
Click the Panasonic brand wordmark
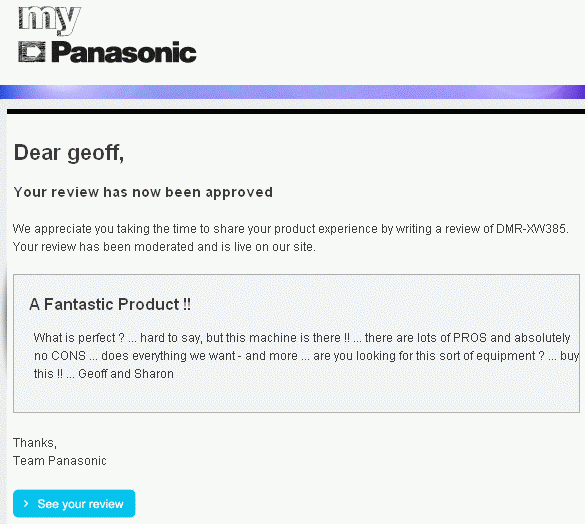(x=124, y=52)
